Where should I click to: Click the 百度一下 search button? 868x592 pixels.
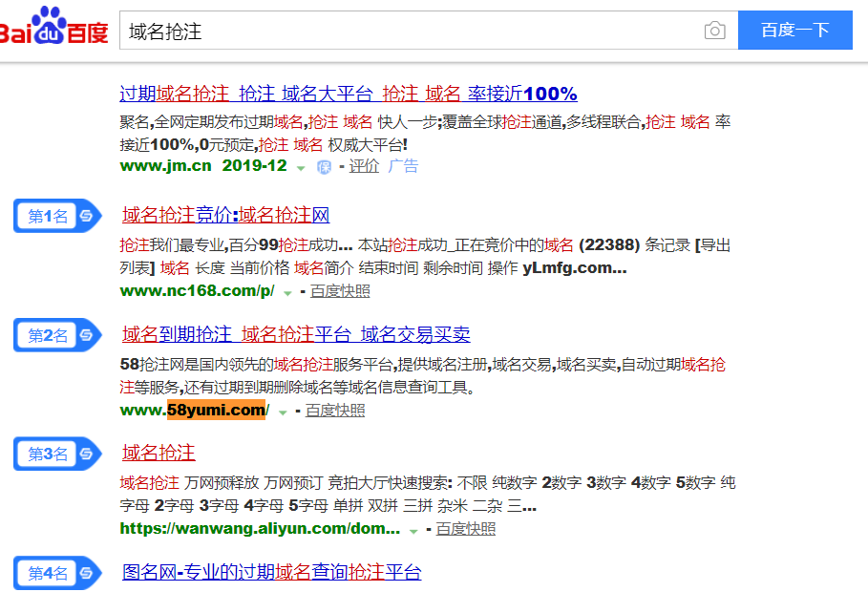pos(794,30)
